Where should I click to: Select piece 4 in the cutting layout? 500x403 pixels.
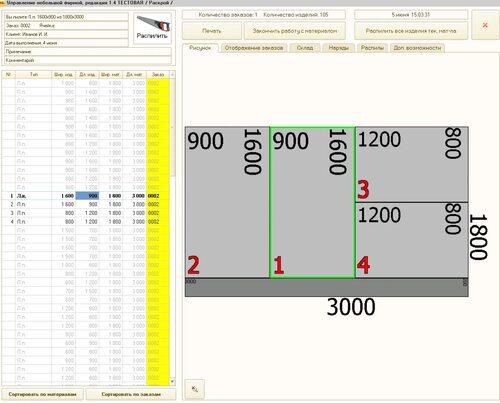(412, 240)
